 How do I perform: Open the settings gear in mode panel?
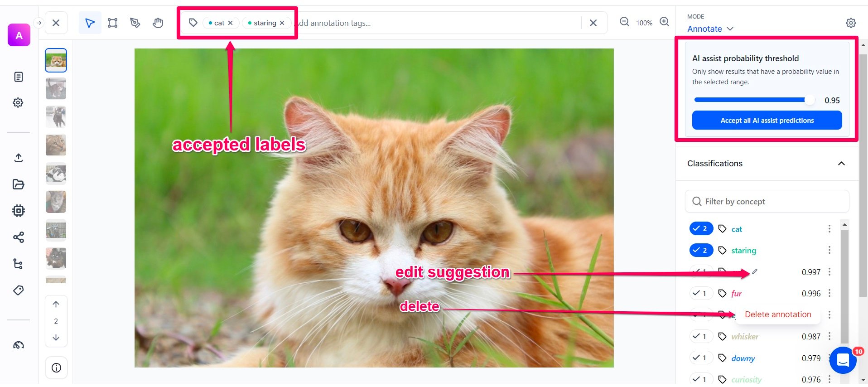[851, 23]
